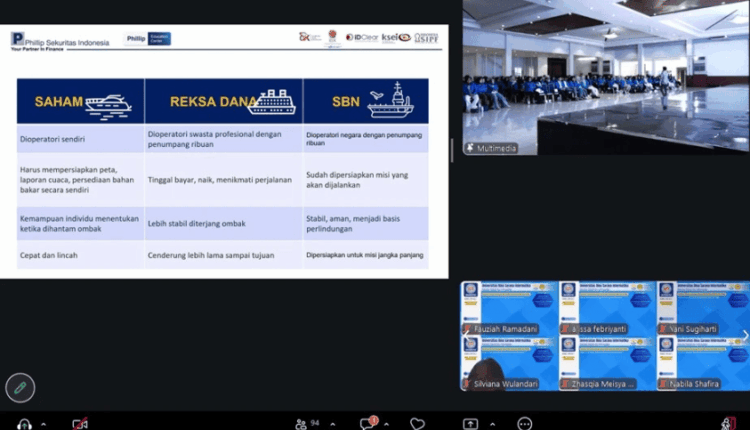This screenshot has height=430, width=750.
Task: Open the chat with unread notification
Action: [369, 423]
